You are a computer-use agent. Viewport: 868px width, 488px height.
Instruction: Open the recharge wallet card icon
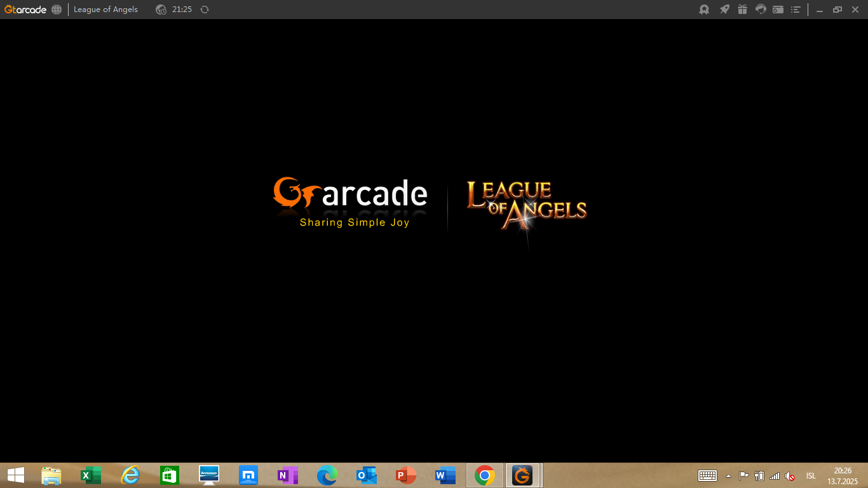[778, 10]
